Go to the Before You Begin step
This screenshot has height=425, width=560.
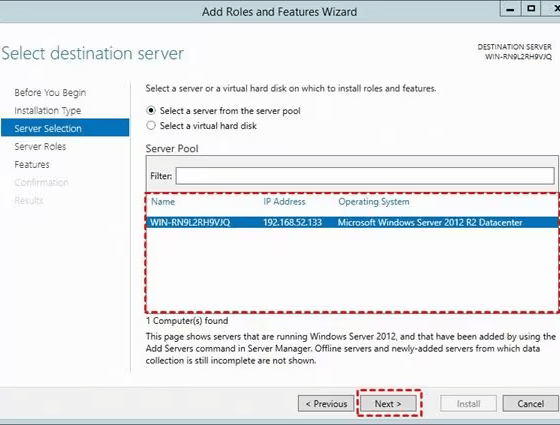coord(50,92)
